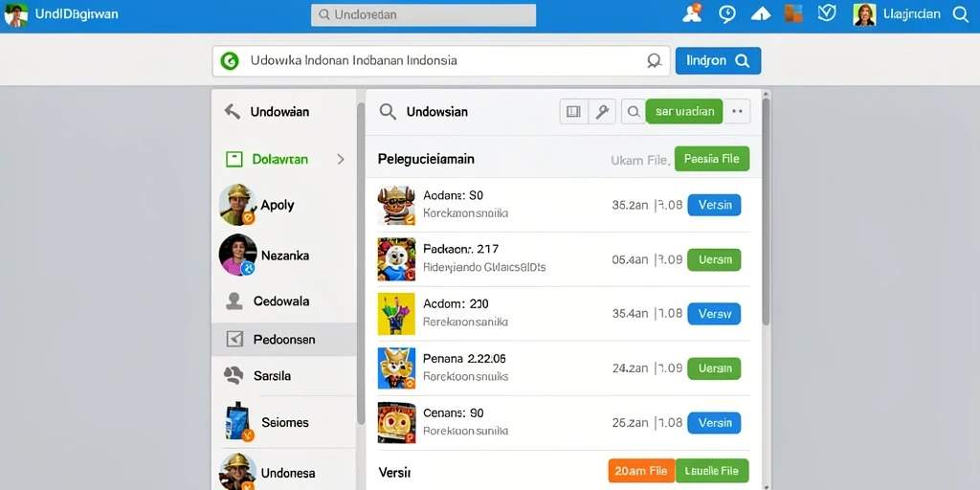
Task: Select Cedowala in the sidebar
Action: point(283,301)
